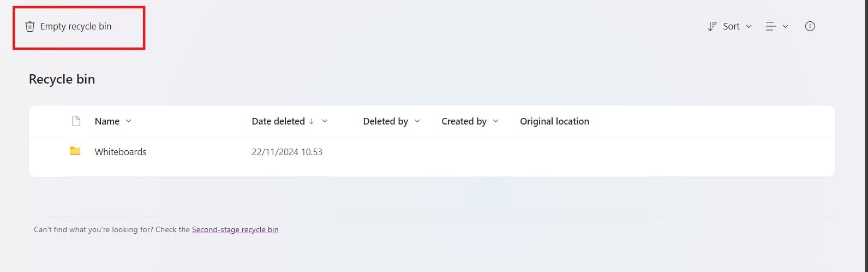Expand the Created by chevron

pos(496,121)
